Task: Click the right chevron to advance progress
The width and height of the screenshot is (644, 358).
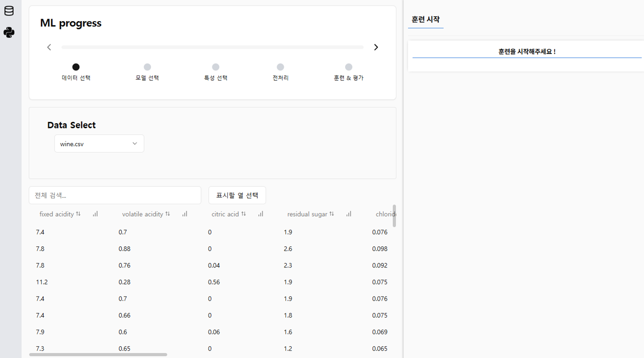Action: click(375, 47)
